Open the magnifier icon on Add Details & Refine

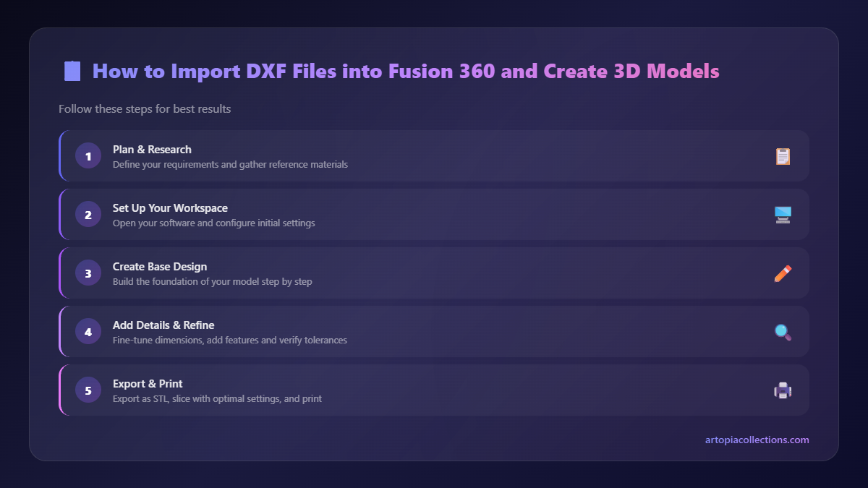[783, 331]
